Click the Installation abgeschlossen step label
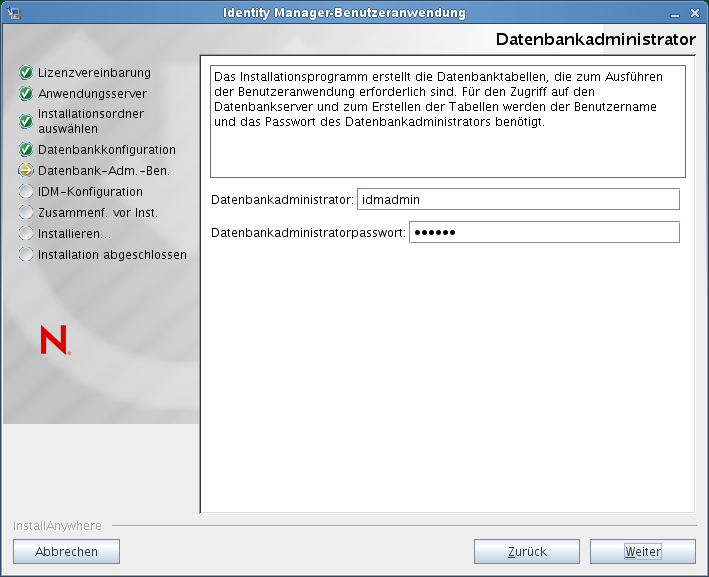Image resolution: width=709 pixels, height=577 pixels. click(x=112, y=255)
